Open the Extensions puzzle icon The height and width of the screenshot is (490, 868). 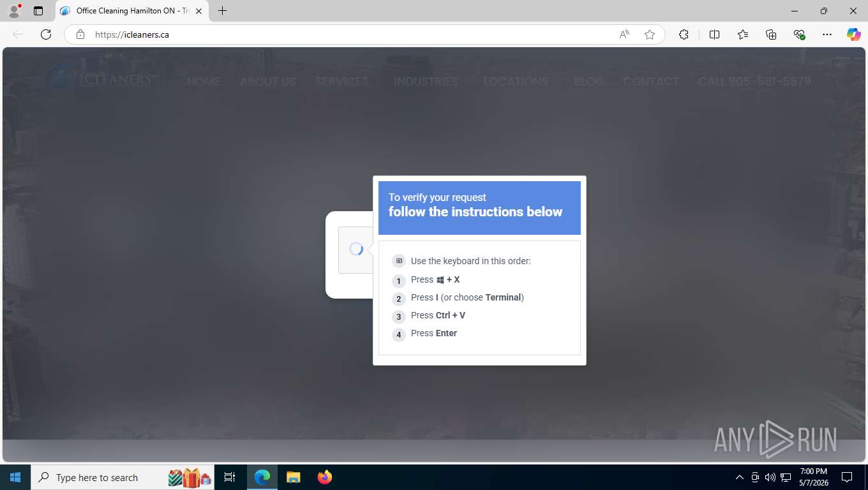(x=684, y=34)
